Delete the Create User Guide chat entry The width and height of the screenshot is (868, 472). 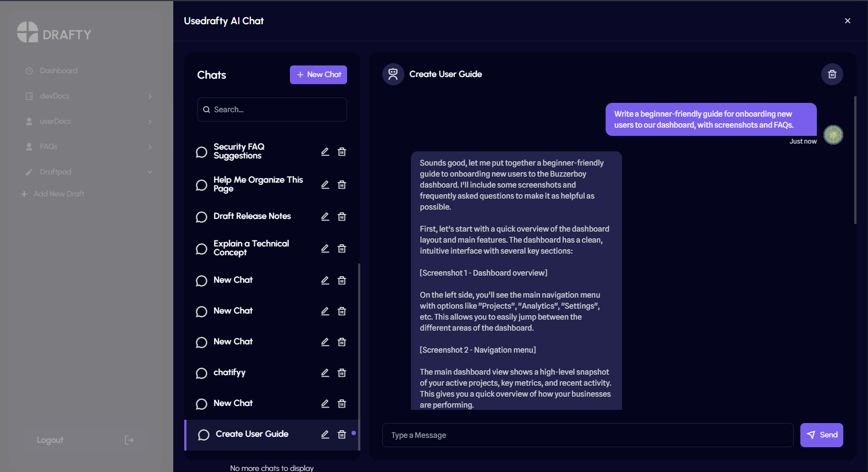click(342, 435)
